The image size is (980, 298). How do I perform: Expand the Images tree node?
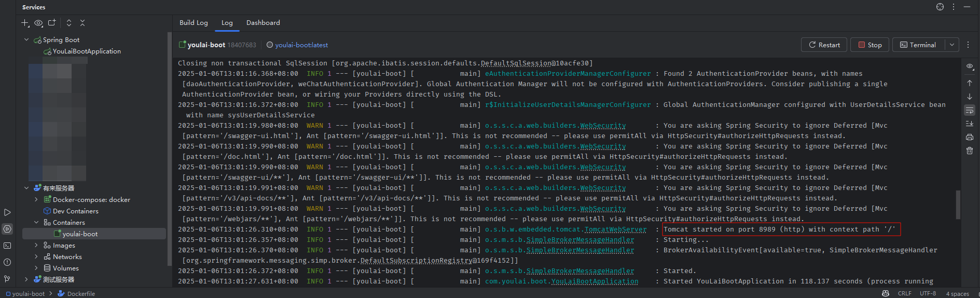(x=36, y=245)
